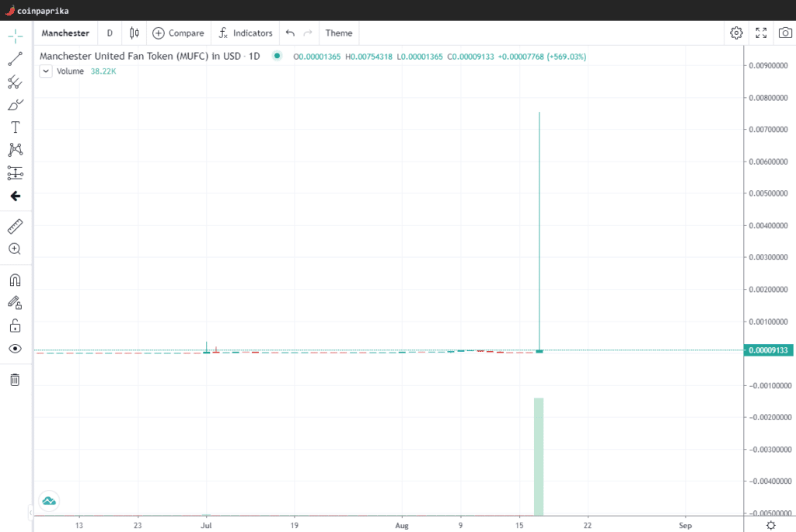Click the Sep date label on time axis

pyautogui.click(x=686, y=526)
